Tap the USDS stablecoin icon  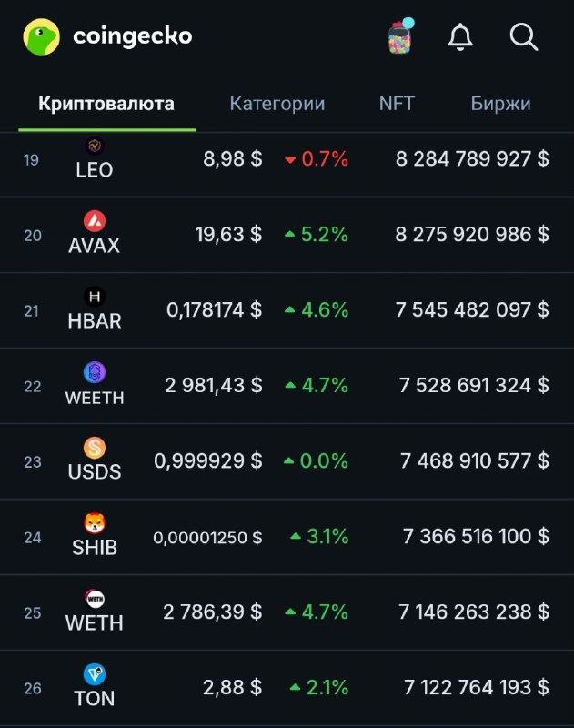click(x=95, y=448)
